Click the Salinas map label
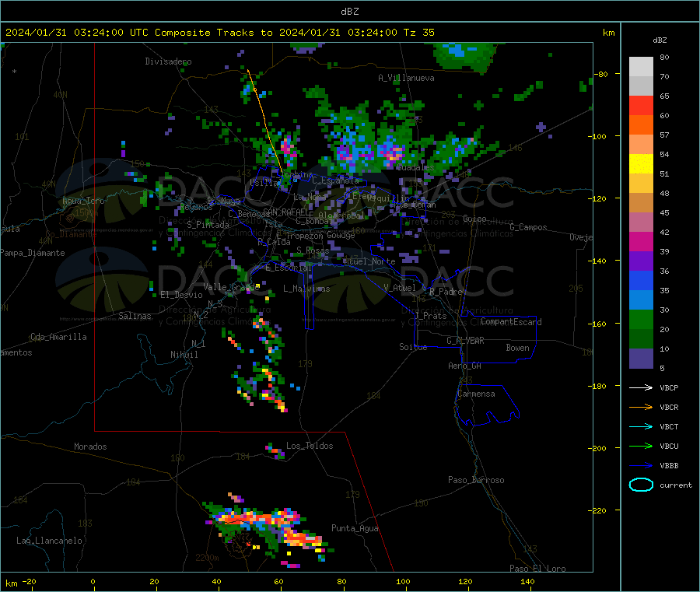This screenshot has height=592, width=700. point(135,316)
